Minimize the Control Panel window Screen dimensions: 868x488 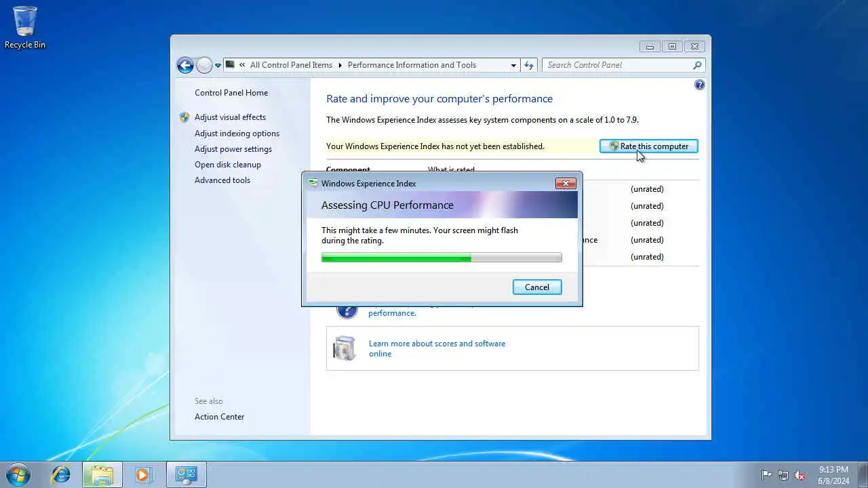[650, 47]
